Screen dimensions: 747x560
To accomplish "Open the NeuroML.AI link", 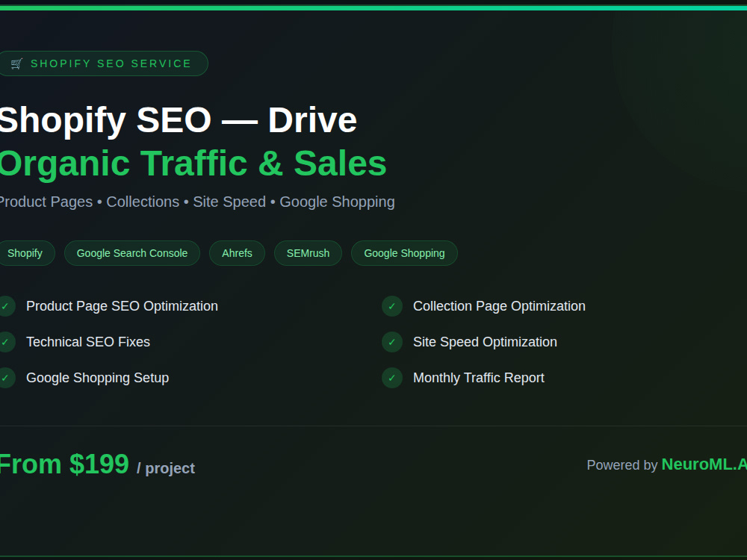I will tap(704, 464).
